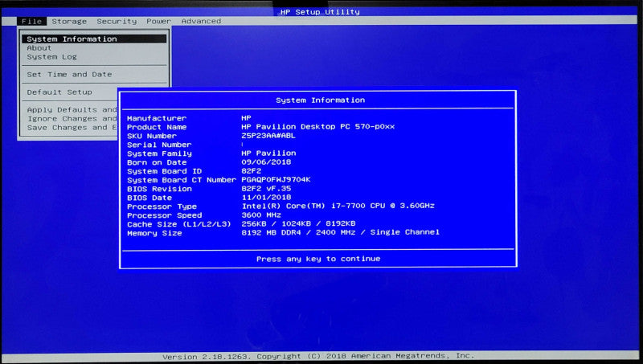
Task: Click the American Megatrends version footer
Action: (318, 356)
